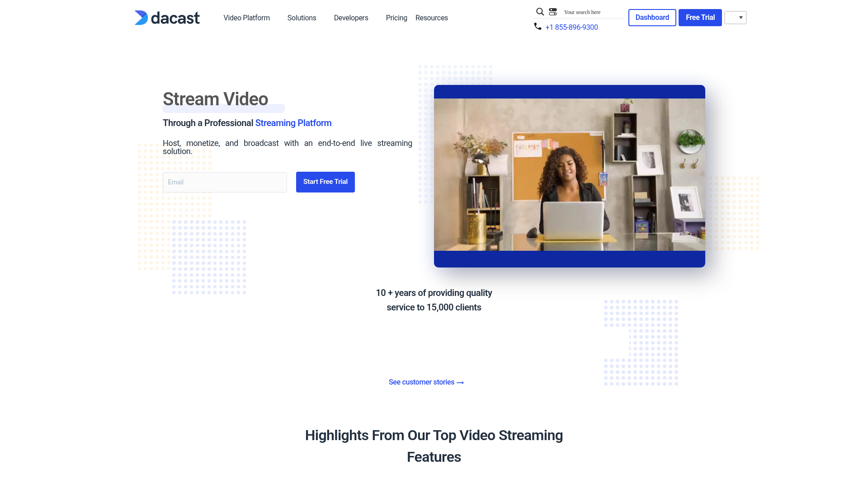Click the Dacast logo

[167, 18]
